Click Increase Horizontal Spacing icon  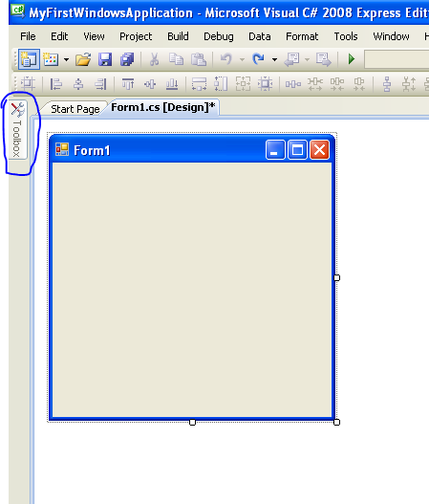point(315,84)
